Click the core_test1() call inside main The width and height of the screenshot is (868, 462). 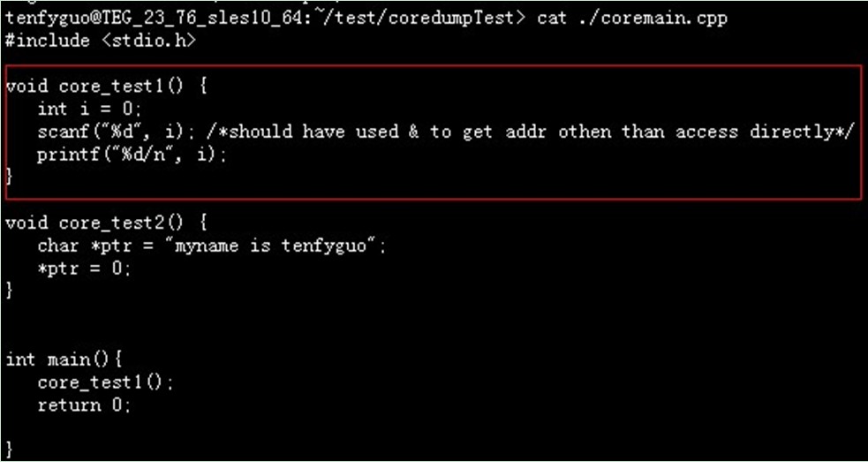105,382
